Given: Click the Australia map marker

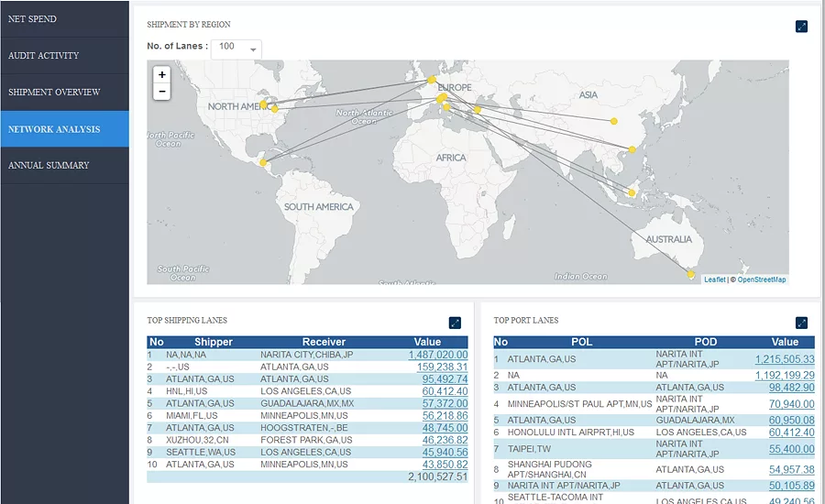Looking at the screenshot, I should point(691,274).
